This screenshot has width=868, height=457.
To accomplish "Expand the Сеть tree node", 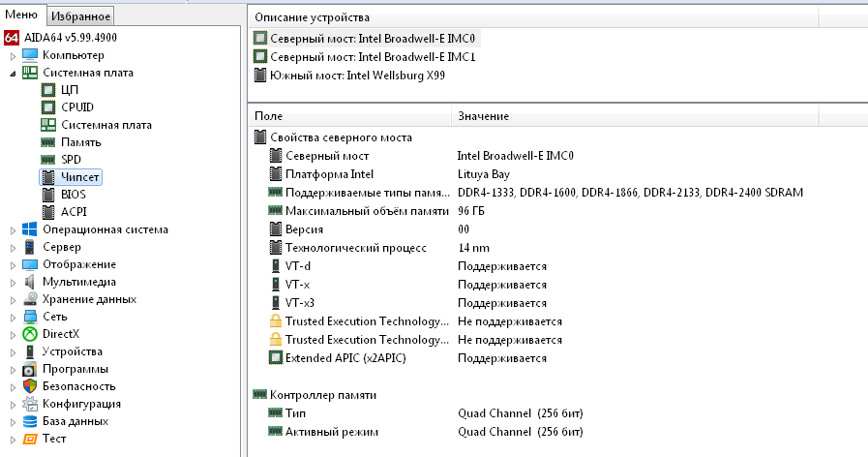I will pyautogui.click(x=13, y=317).
